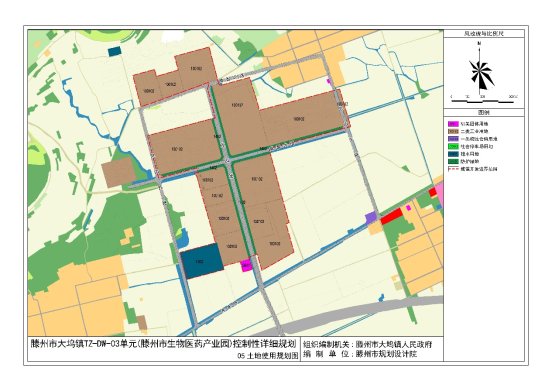Pick the brown industrial land legend swatch

point(453,131)
